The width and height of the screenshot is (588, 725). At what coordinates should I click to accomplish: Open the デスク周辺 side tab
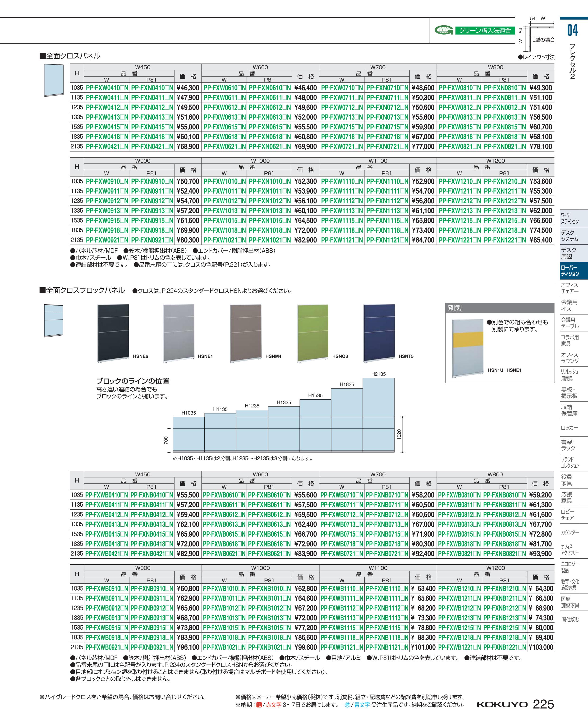pos(574,253)
